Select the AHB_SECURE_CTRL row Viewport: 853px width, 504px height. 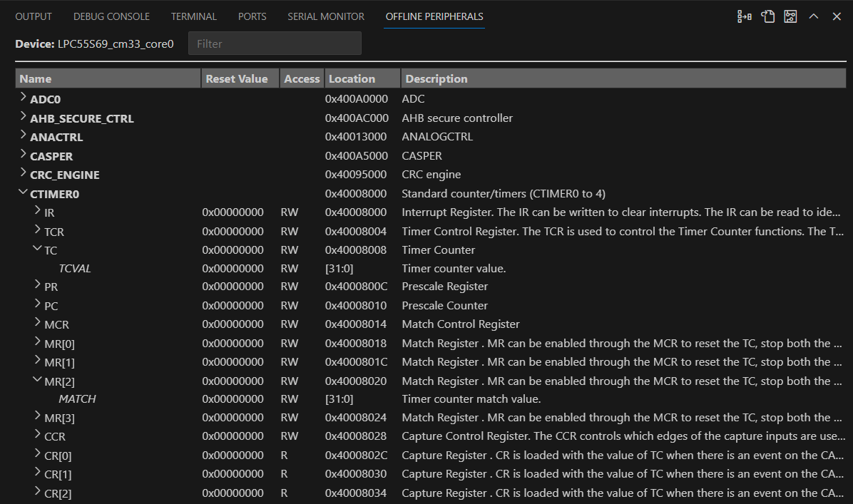tap(81, 118)
